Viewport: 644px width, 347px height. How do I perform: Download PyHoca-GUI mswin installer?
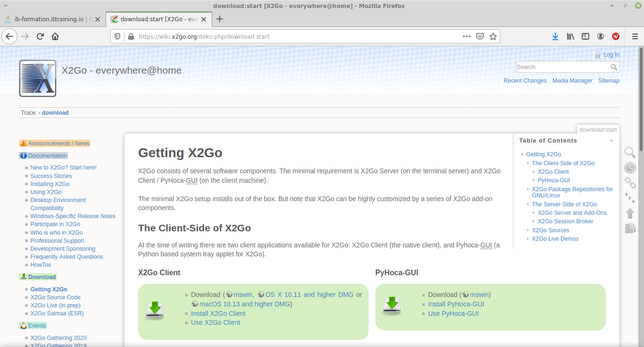point(480,295)
